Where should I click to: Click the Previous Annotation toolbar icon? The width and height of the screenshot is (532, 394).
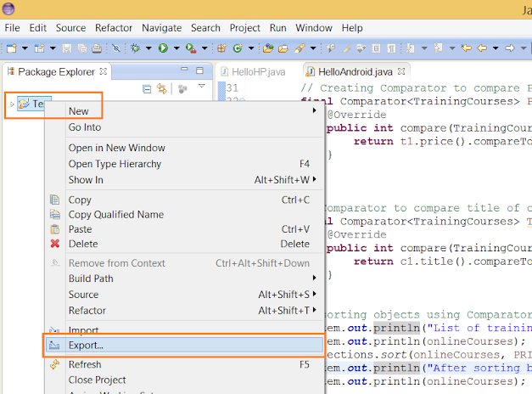tap(439, 48)
